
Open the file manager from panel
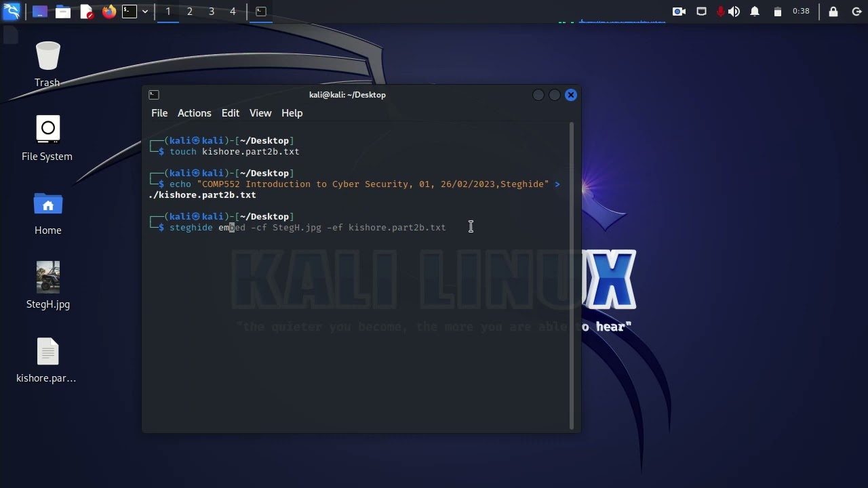pyautogui.click(x=63, y=12)
